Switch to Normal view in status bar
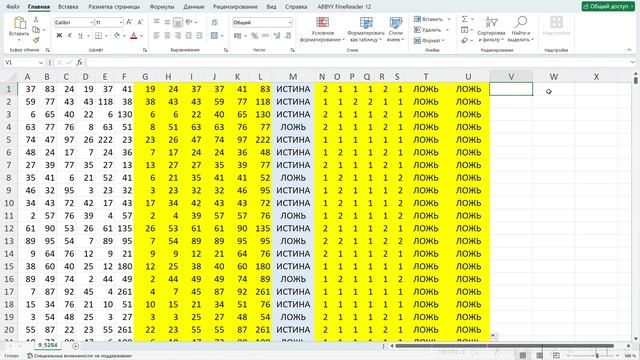Image resolution: width=640 pixels, height=360 pixels. [x=522, y=356]
